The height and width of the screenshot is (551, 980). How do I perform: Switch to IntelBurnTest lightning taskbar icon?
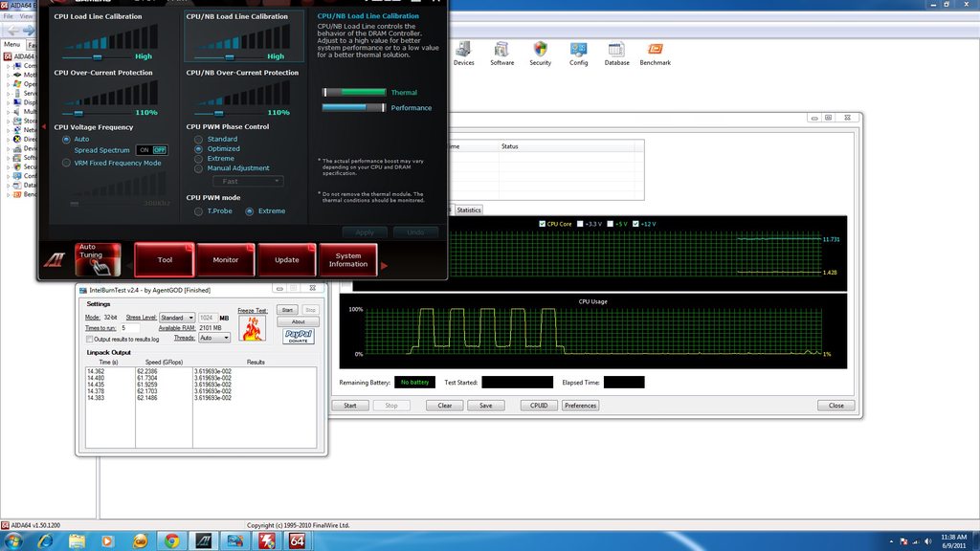click(267, 541)
